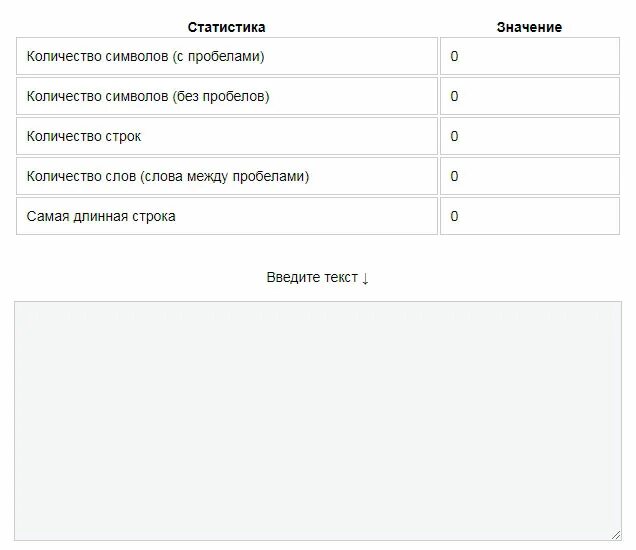The image size is (636, 550).
Task: Click the Самая длинная строка label cell
Action: [x=227, y=216]
